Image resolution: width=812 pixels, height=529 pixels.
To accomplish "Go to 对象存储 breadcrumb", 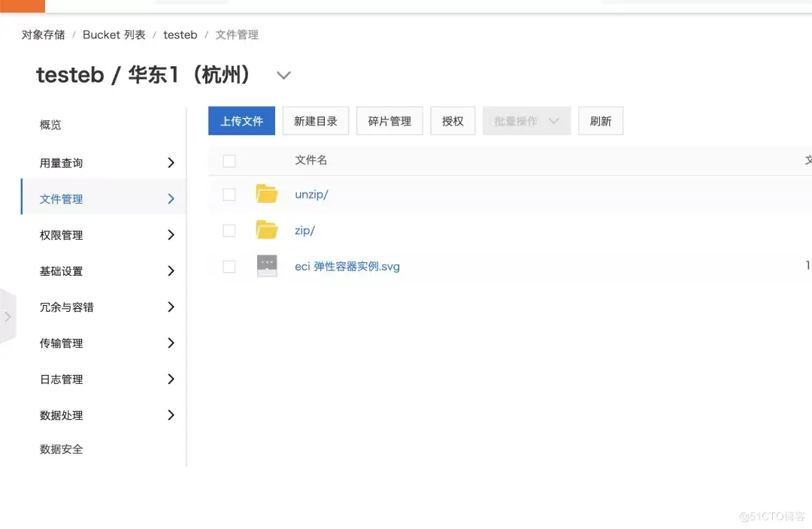I will [43, 35].
